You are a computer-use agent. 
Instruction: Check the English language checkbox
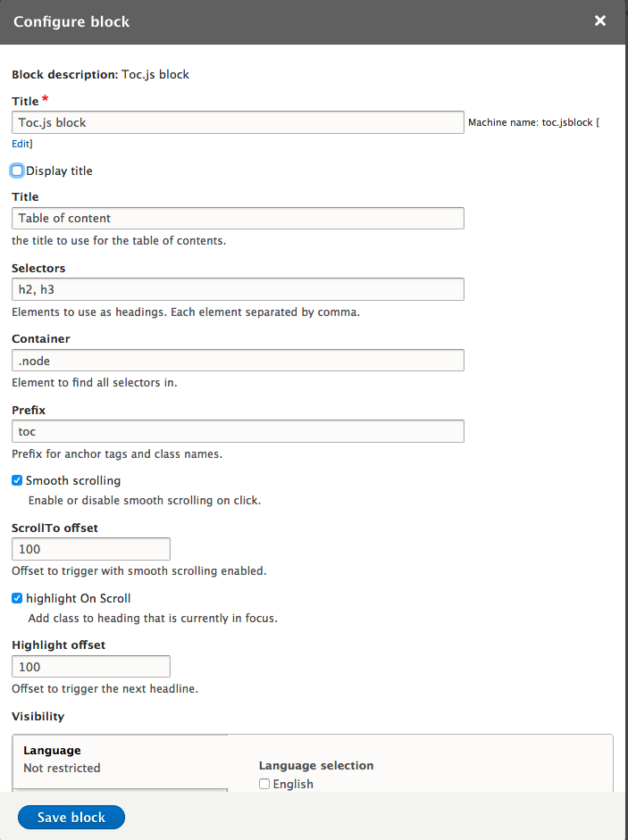click(264, 784)
